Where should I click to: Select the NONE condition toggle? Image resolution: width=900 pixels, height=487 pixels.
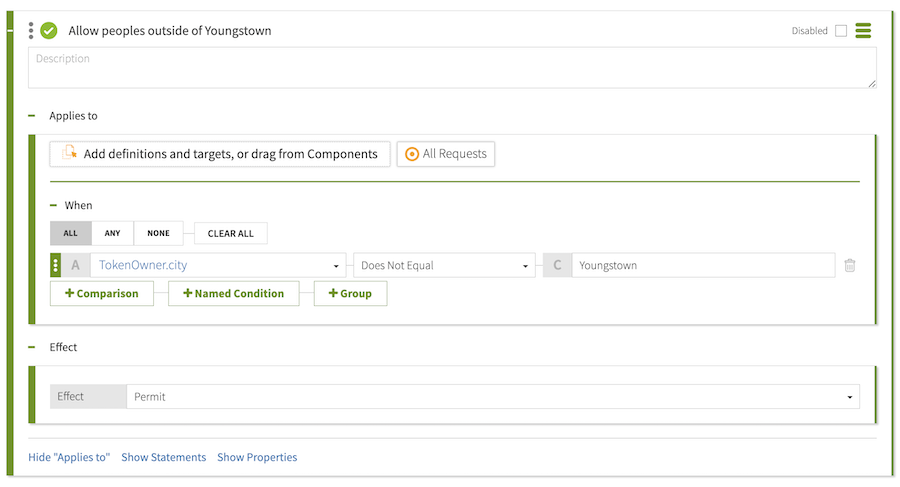point(158,234)
